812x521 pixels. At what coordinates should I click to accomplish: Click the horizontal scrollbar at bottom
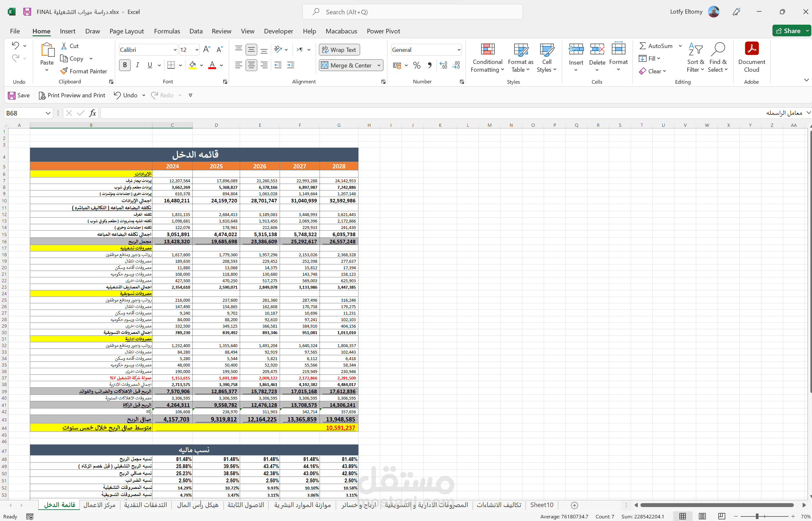[x=717, y=505]
